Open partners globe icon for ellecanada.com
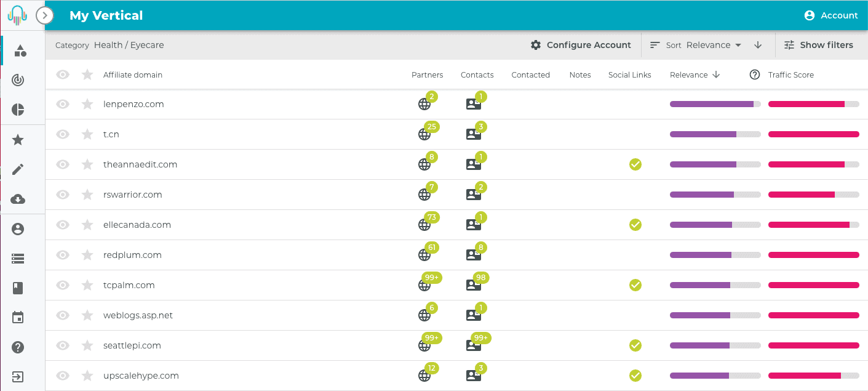The width and height of the screenshot is (868, 391). [x=424, y=225]
